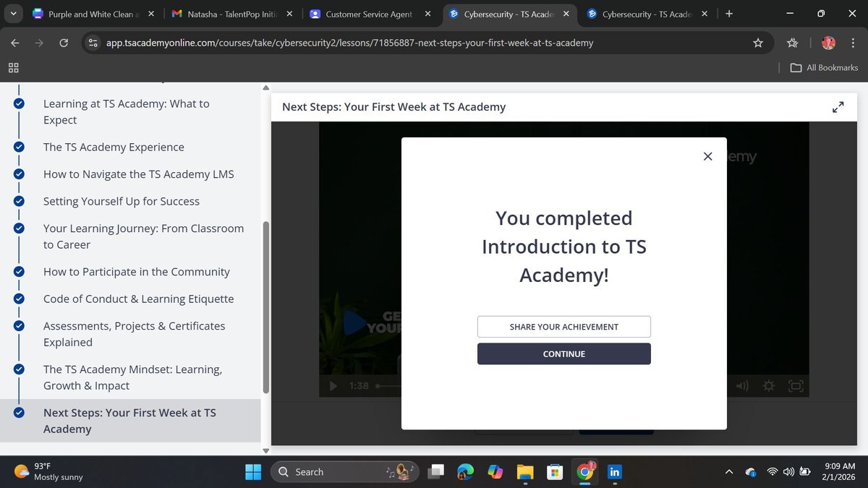This screenshot has height=488, width=868.
Task: Click checkmark beside 'The TS Academy Mindset'
Action: [19, 369]
